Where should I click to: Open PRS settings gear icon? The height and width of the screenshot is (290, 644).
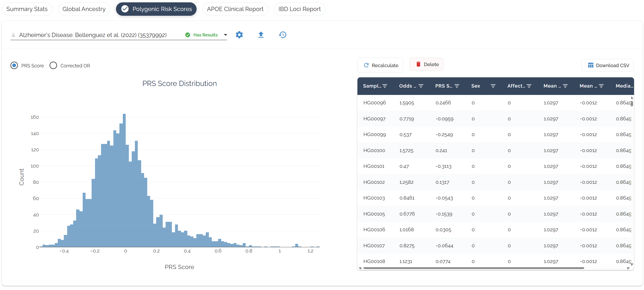pos(239,35)
